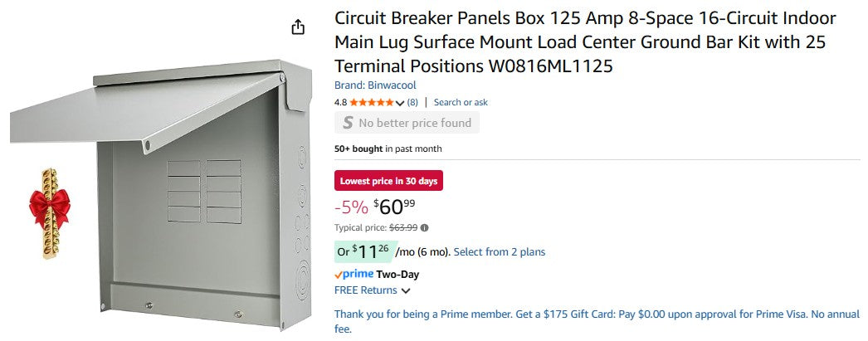The image size is (868, 341).
Task: Click the share icon above the product image
Action: pos(298,27)
